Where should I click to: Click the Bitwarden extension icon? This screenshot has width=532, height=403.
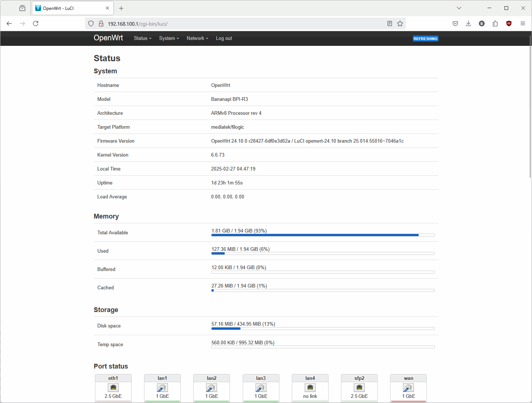pos(482,23)
